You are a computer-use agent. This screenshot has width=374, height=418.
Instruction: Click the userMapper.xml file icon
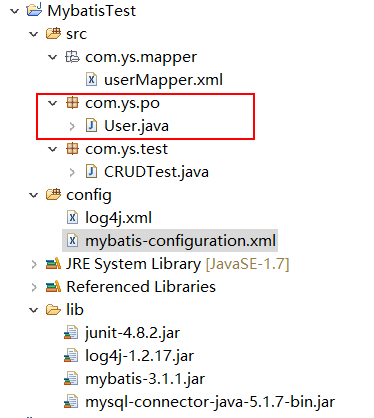pyautogui.click(x=91, y=80)
